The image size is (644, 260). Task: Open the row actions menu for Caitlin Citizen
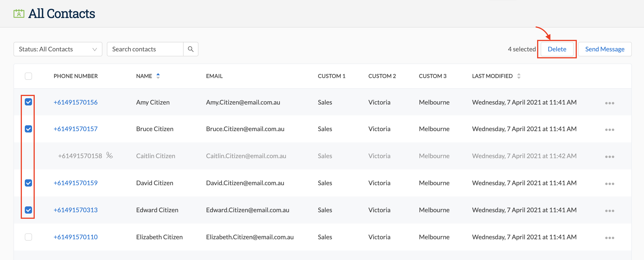(610, 156)
